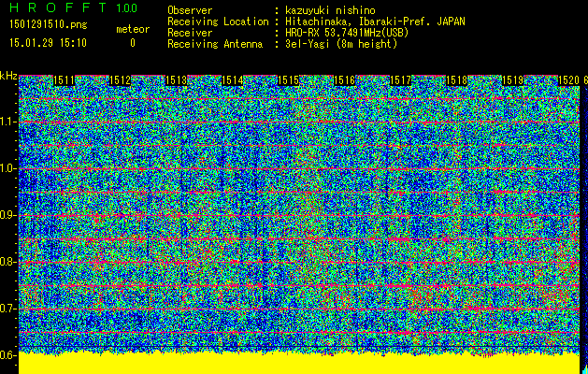Select the 1513 time marker
588x374 pixels.
(178, 81)
